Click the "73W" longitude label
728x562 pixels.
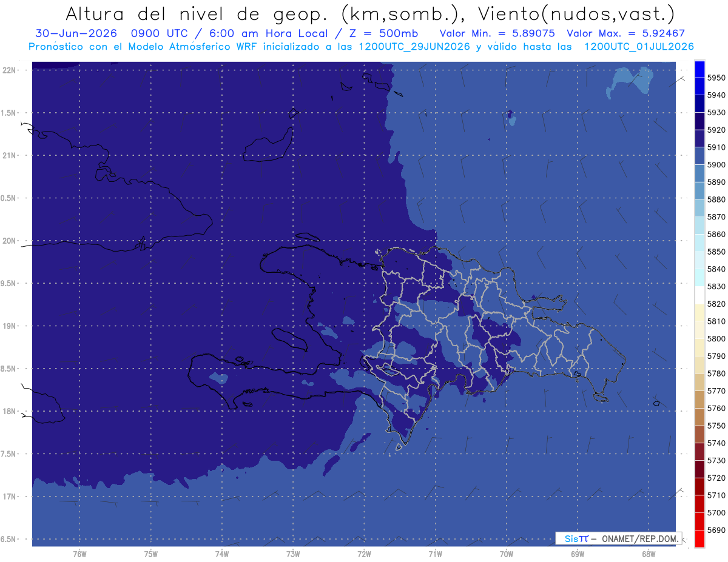293,554
